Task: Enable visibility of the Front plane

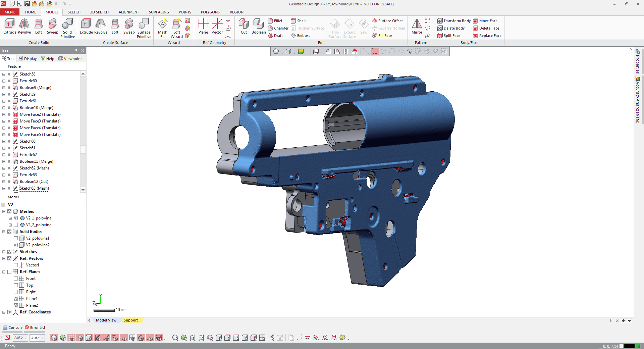Action: 16,279
